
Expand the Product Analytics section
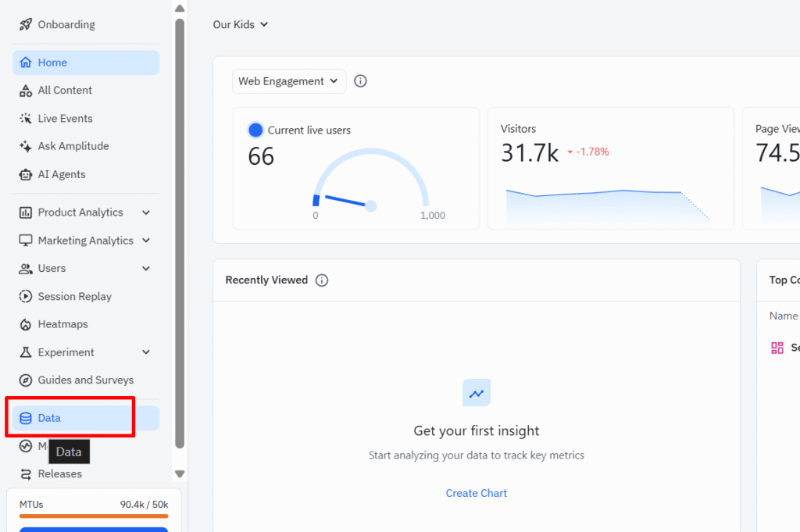[x=146, y=212]
